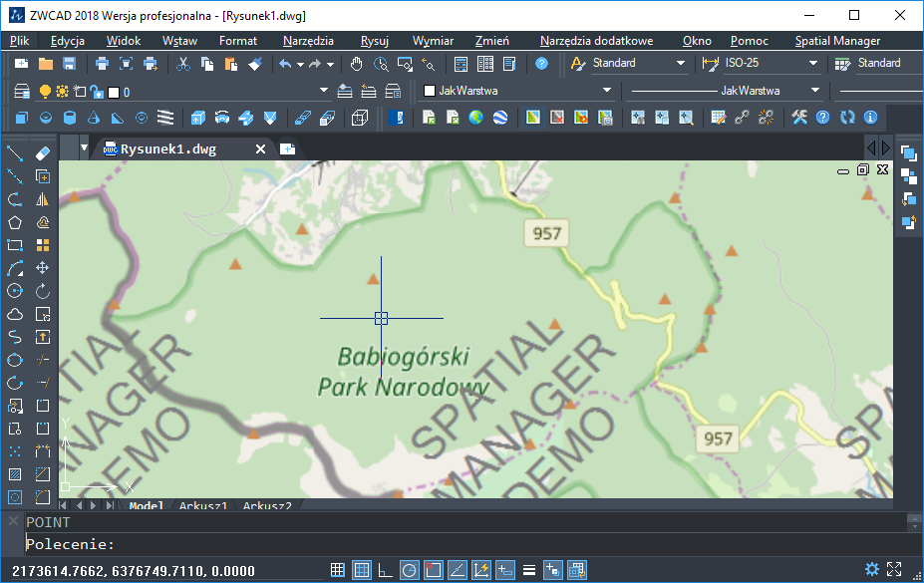
Task: Click the Print icon
Action: pyautogui.click(x=102, y=64)
